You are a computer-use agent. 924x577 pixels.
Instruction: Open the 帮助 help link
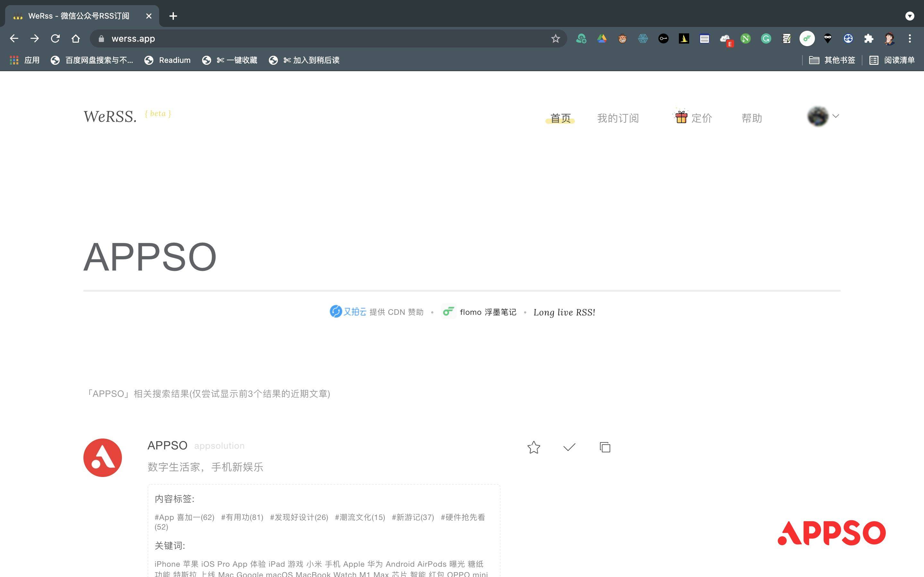click(x=751, y=118)
